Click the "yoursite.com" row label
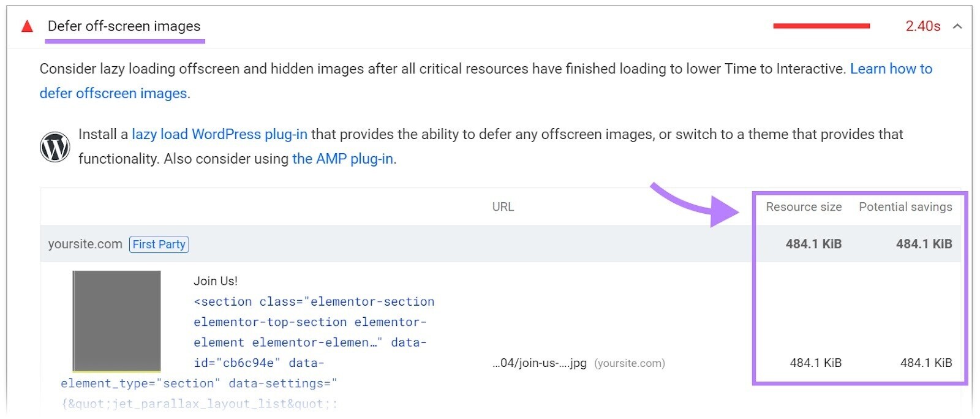980x419 pixels. [x=85, y=244]
